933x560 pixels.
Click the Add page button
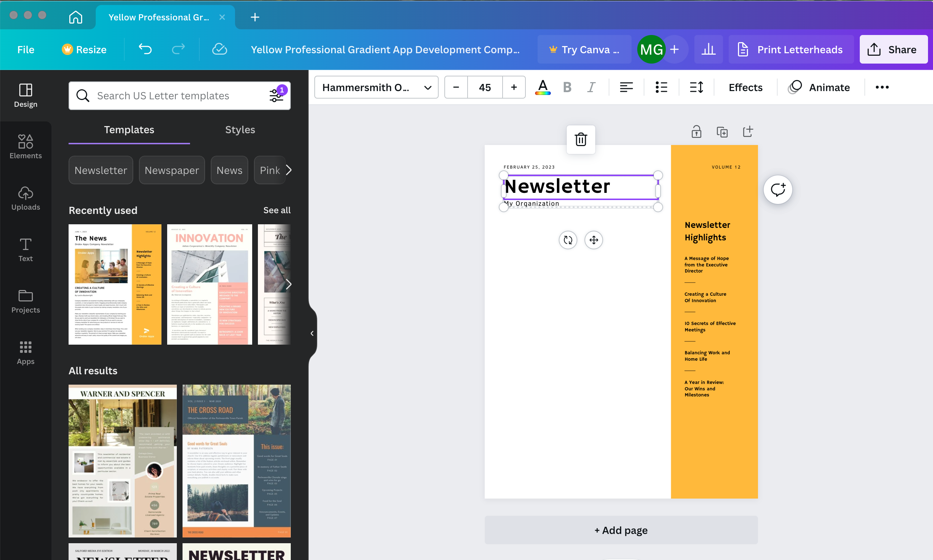coord(620,530)
